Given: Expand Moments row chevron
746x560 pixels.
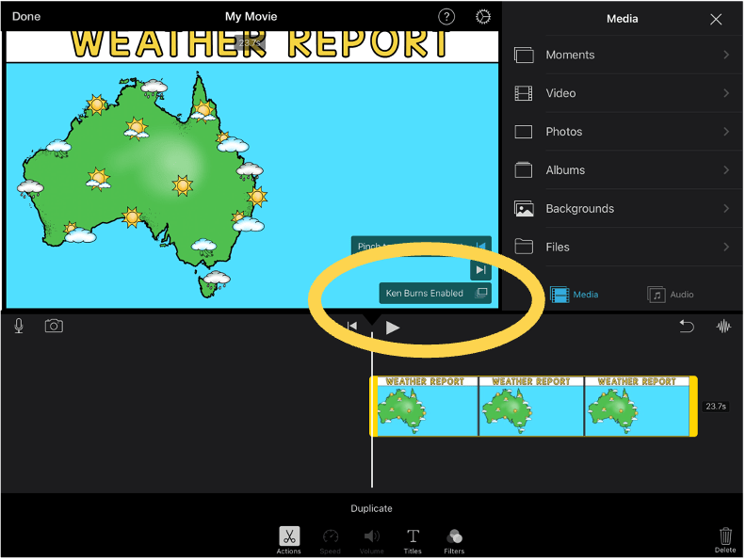Looking at the screenshot, I should 726,55.
